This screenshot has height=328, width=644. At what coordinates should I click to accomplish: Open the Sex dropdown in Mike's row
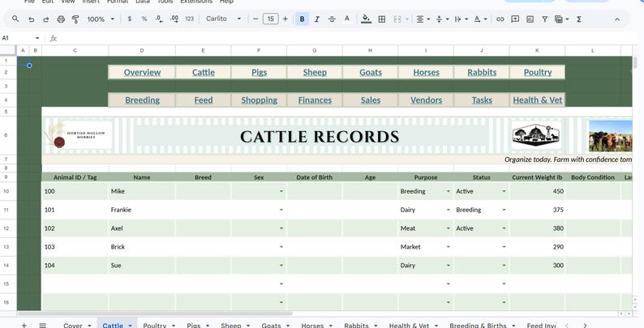(x=281, y=191)
